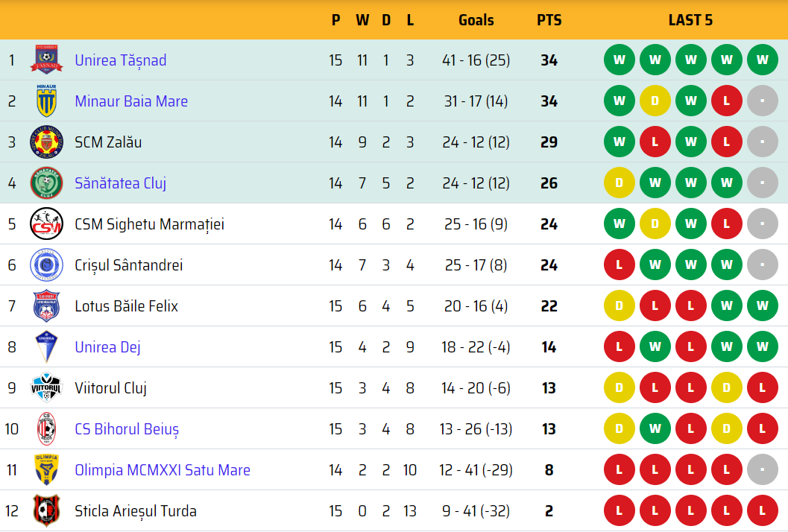Click Lotus Băile Felix's most recent win badge
788x532 pixels.
pos(763,306)
